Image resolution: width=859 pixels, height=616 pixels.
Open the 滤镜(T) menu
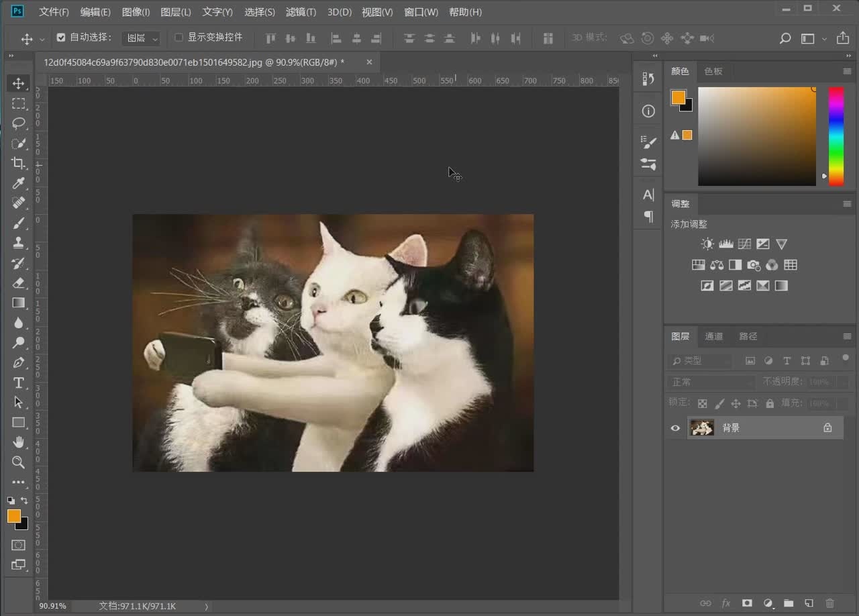(301, 12)
